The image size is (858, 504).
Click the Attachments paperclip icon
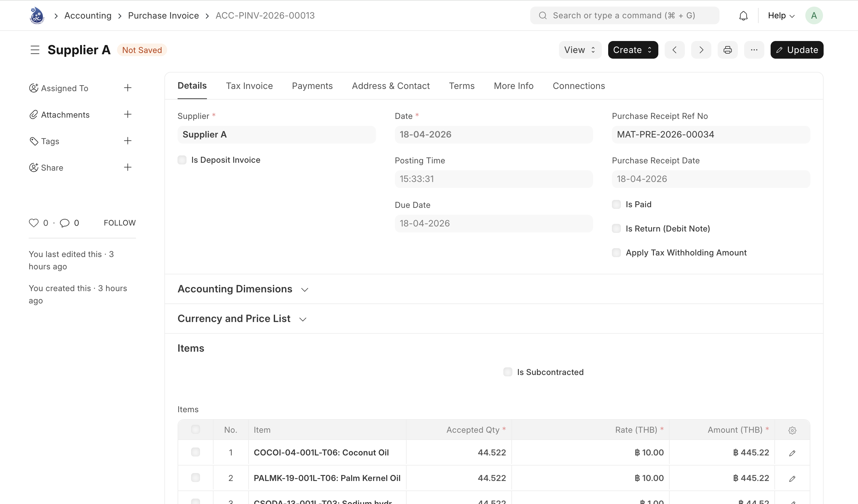pyautogui.click(x=34, y=114)
